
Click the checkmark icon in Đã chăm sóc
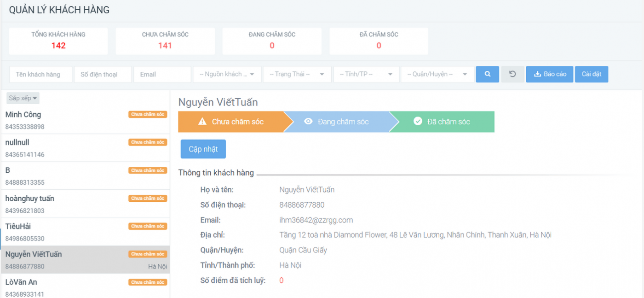pyautogui.click(x=418, y=122)
